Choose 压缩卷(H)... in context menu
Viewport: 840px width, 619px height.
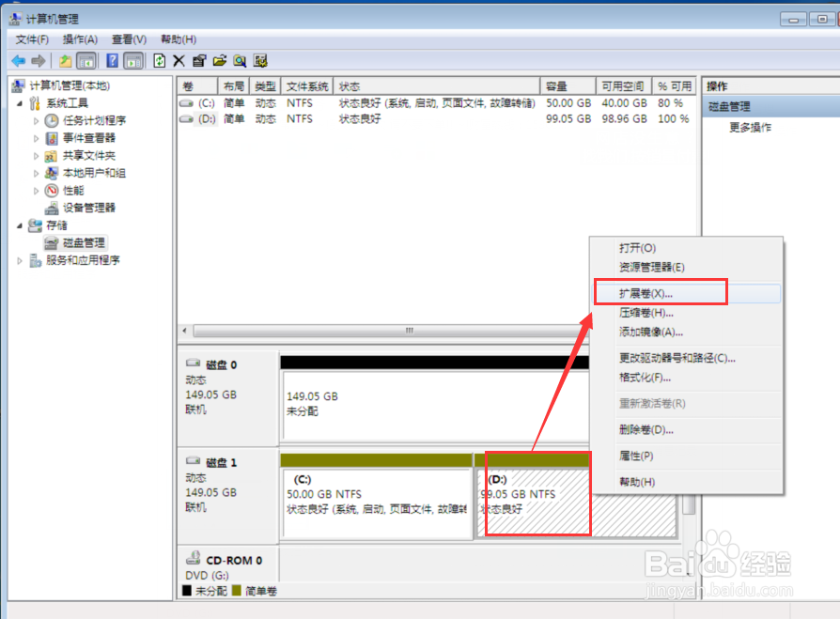[686, 313]
